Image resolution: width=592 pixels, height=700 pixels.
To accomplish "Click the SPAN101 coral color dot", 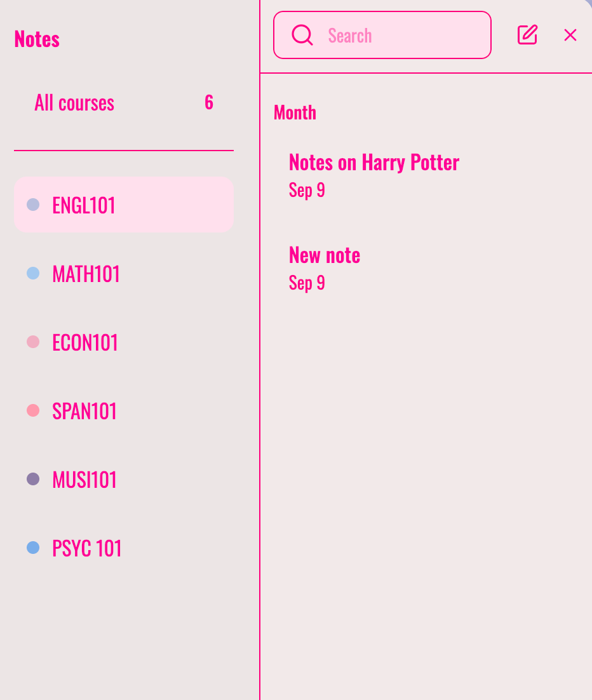I will click(33, 410).
